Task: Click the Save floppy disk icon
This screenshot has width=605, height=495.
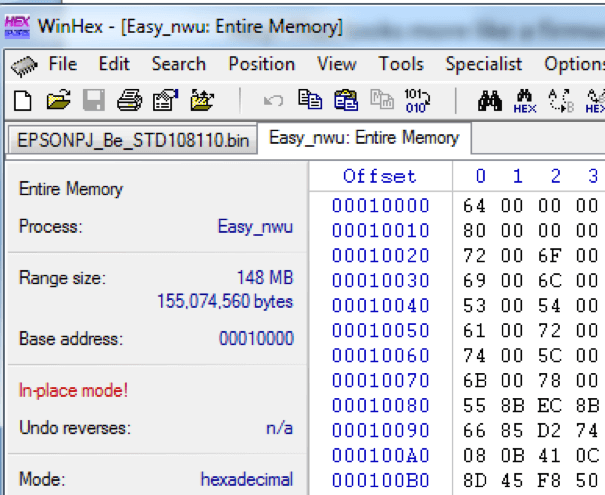Action: pyautogui.click(x=94, y=101)
